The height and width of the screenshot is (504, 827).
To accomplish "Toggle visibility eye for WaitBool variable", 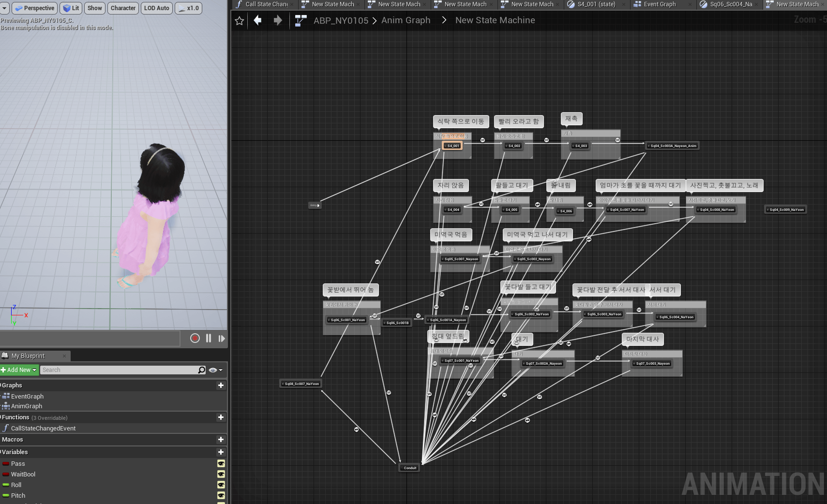I will tap(221, 474).
